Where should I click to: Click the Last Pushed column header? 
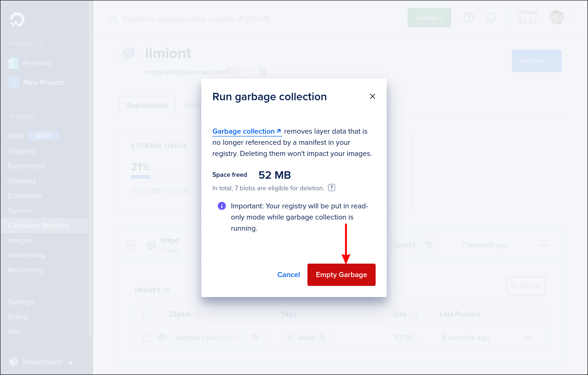coord(460,314)
